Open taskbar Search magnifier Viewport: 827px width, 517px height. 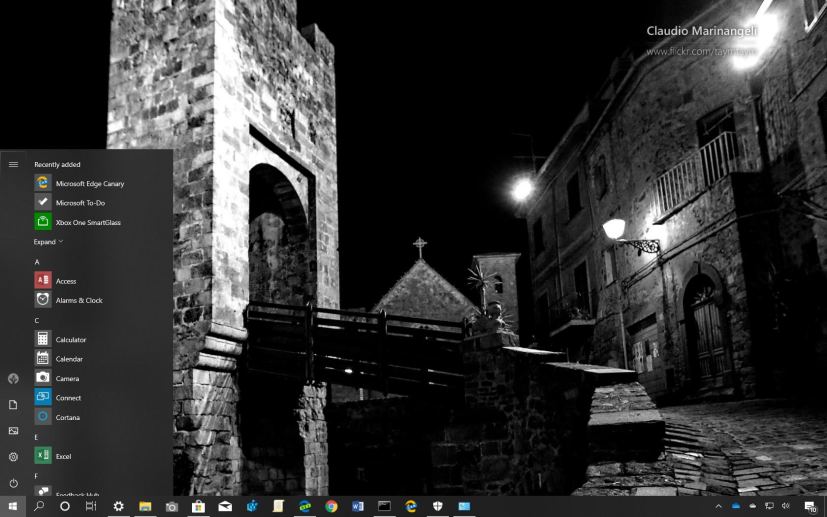point(39,506)
